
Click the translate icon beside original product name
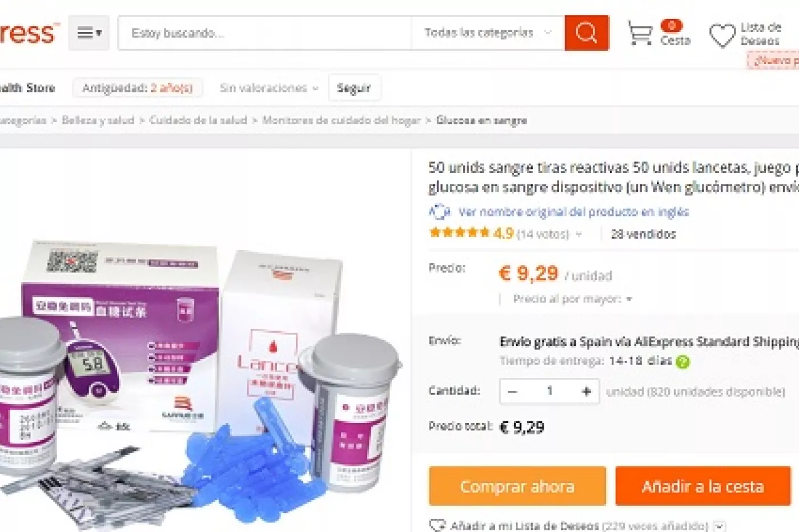click(439, 212)
